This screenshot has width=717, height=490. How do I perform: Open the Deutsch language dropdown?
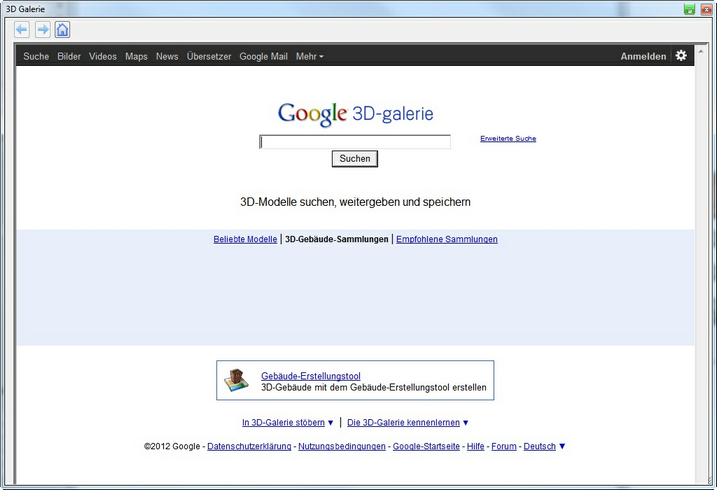click(x=544, y=446)
